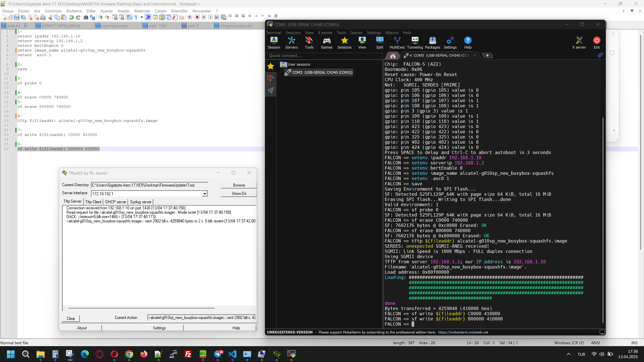Open Packages in MobaXterm toolbar
This screenshot has width=644, height=362.
433,43
